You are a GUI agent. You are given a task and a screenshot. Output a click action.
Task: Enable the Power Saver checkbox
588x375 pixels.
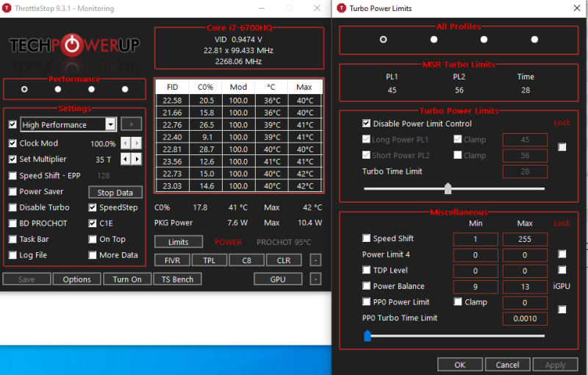[x=12, y=192]
